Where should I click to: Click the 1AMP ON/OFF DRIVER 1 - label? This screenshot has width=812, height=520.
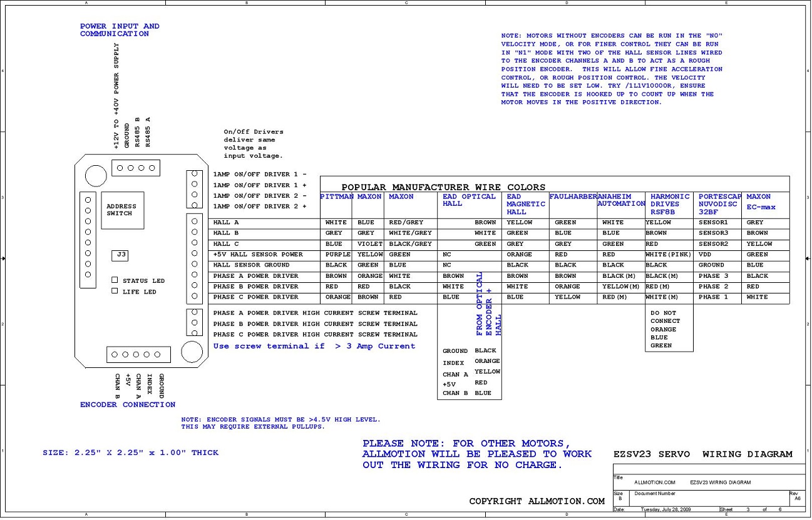[260, 175]
